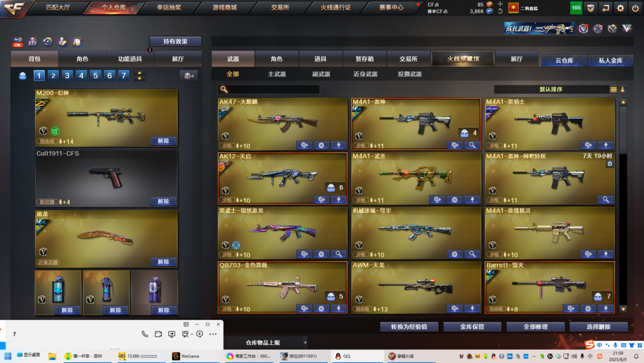Select bag slot number 7
The width and height of the screenshot is (644, 363).
(x=123, y=76)
